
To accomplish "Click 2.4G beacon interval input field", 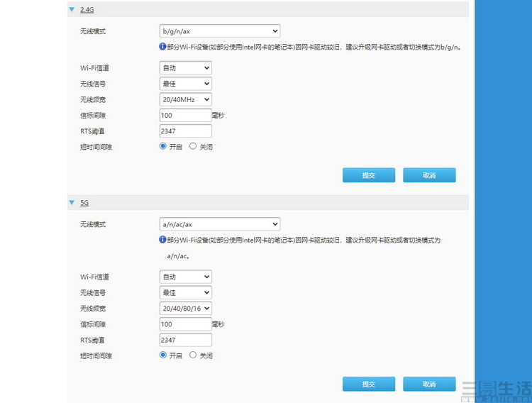I will [x=185, y=115].
